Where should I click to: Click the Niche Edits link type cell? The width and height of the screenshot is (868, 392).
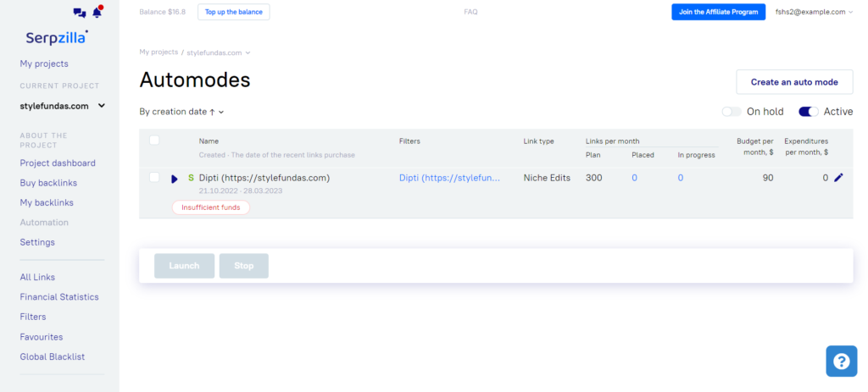pyautogui.click(x=547, y=178)
